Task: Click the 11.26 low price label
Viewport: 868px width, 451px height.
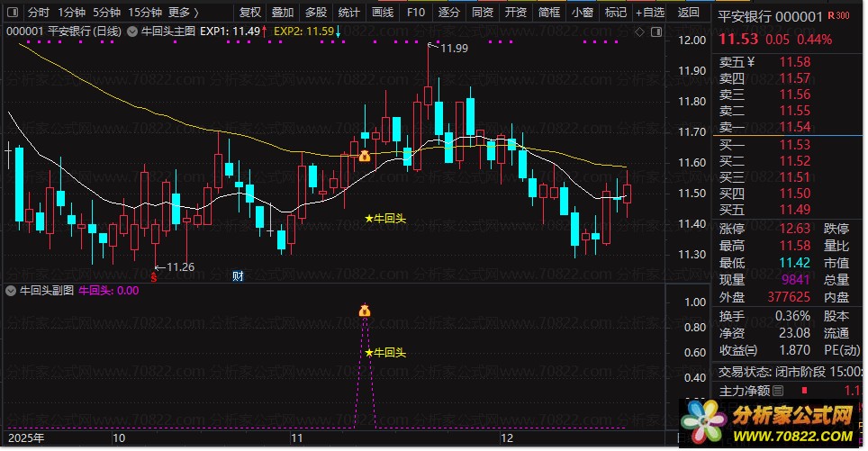Action: click(x=180, y=267)
